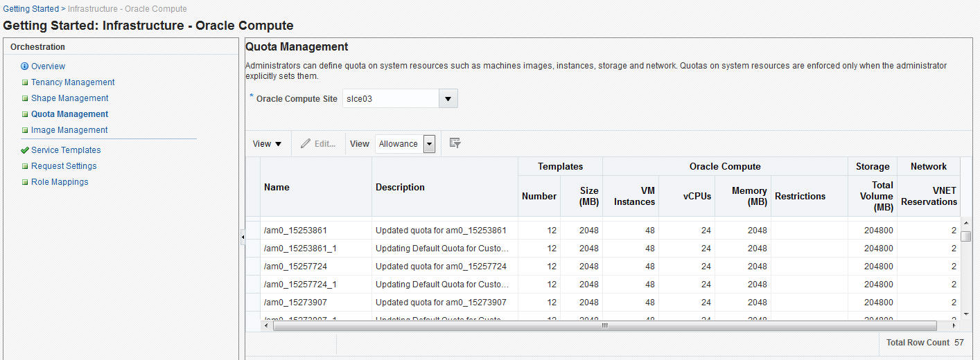Click the Storage column group header
This screenshot has height=360, width=980.
click(x=873, y=167)
